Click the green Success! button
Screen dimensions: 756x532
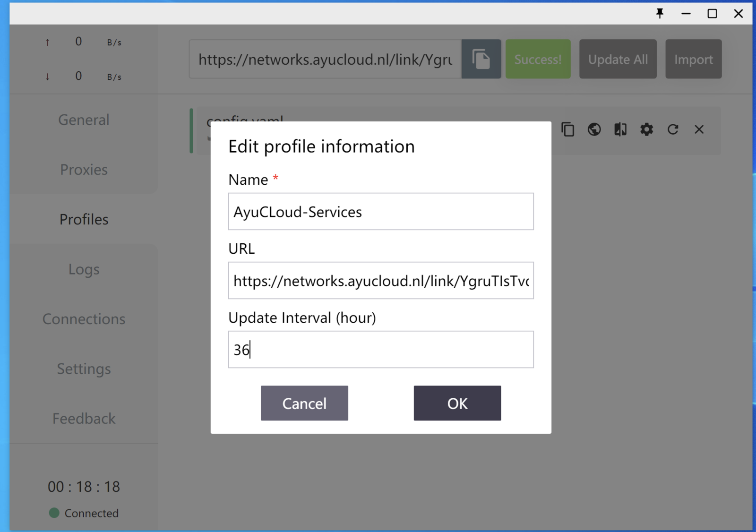coord(538,59)
